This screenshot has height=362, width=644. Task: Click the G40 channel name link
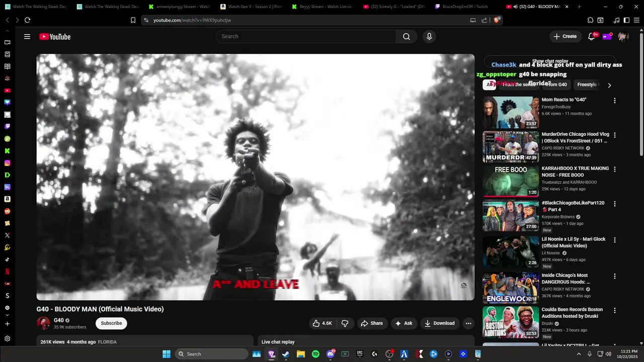[x=59, y=320]
